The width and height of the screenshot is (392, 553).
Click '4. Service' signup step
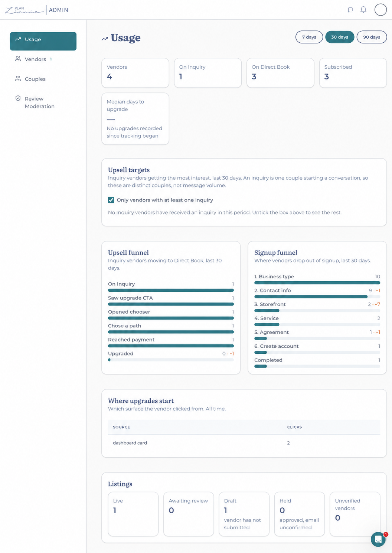pyautogui.click(x=267, y=318)
